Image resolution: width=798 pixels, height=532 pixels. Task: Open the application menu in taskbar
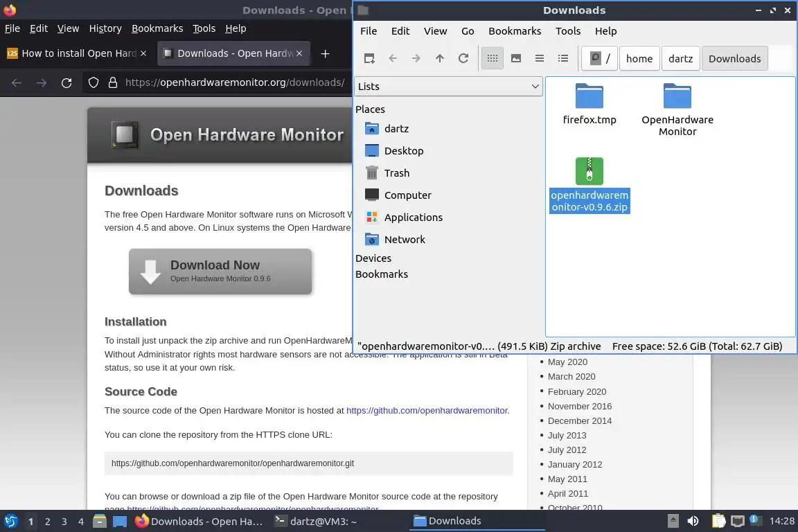[x=10, y=522]
